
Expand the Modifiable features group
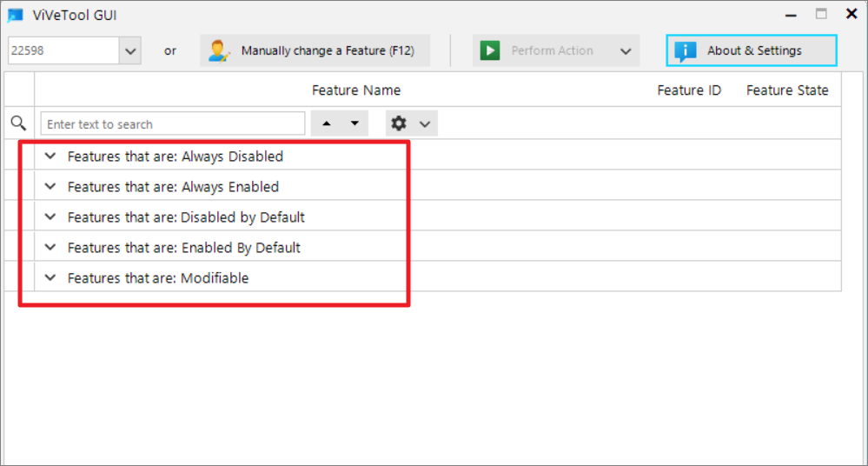coord(50,277)
